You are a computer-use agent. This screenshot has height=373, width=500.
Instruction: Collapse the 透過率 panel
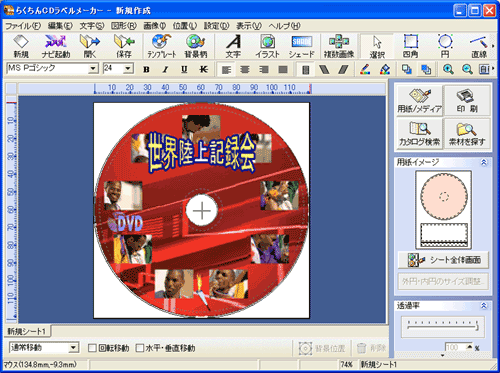[484, 305]
